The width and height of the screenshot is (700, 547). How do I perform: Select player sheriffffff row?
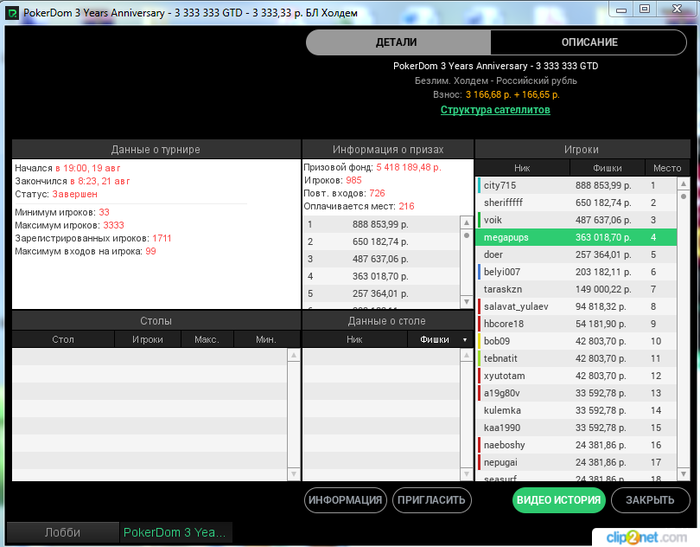click(x=576, y=203)
